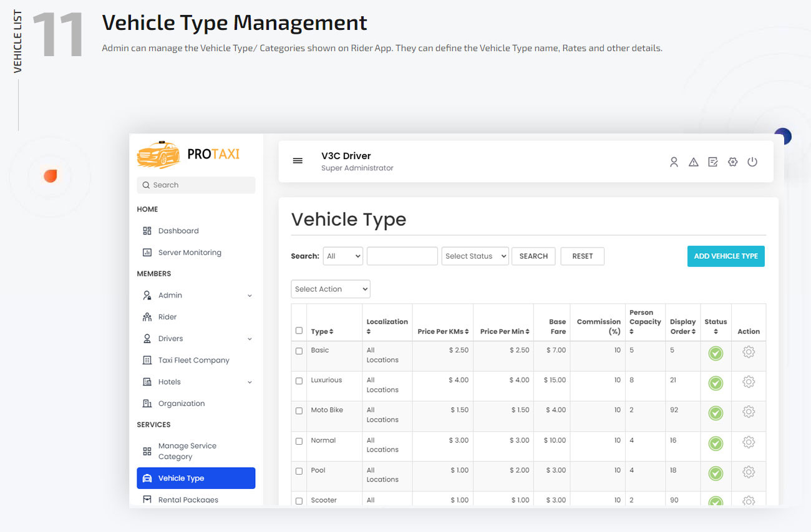Disable the Moto Bike status toggle
This screenshot has height=532, width=811.
(x=716, y=414)
